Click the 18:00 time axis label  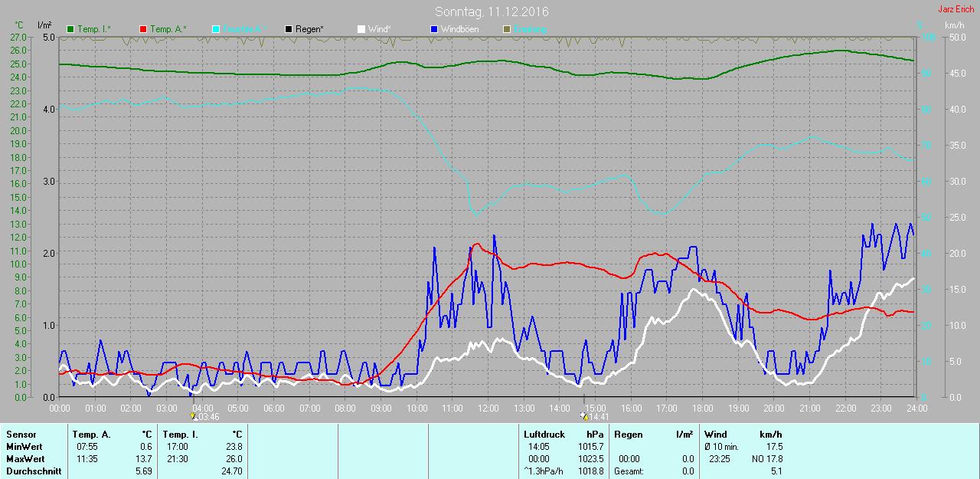tap(702, 408)
